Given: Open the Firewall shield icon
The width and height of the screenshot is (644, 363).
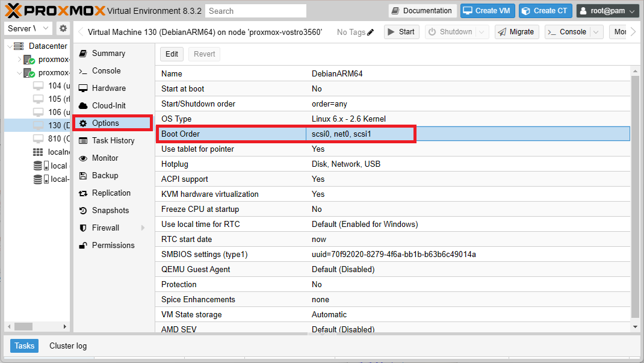Looking at the screenshot, I should [83, 228].
